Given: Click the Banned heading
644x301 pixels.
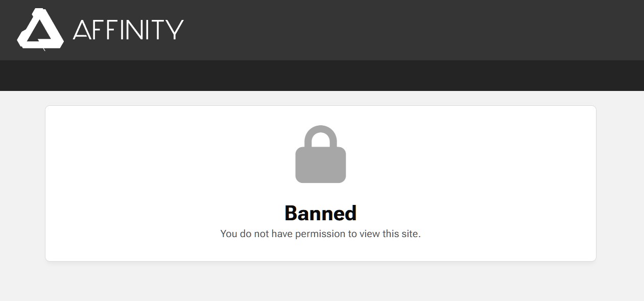Looking at the screenshot, I should point(321,213).
